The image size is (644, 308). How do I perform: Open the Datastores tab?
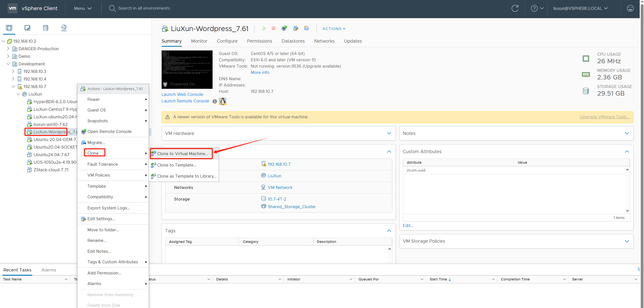pos(293,41)
